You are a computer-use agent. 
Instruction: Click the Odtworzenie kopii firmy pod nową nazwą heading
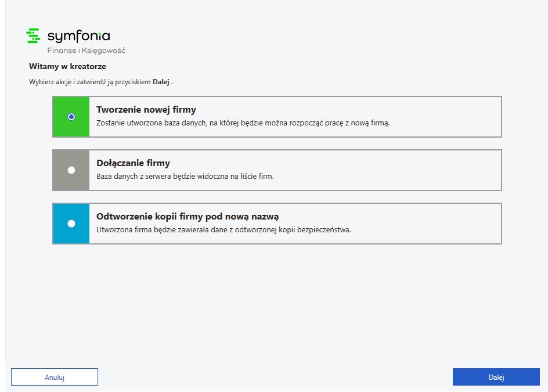pyautogui.click(x=188, y=217)
